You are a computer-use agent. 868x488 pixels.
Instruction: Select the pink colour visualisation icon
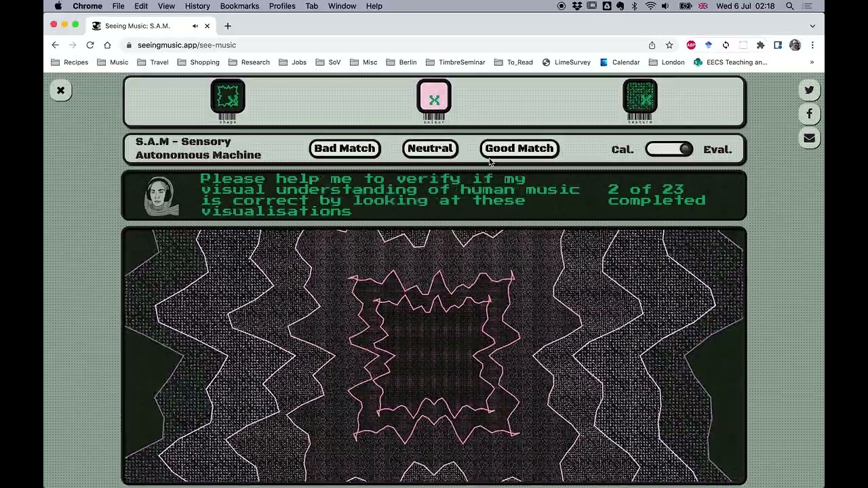pos(434,97)
